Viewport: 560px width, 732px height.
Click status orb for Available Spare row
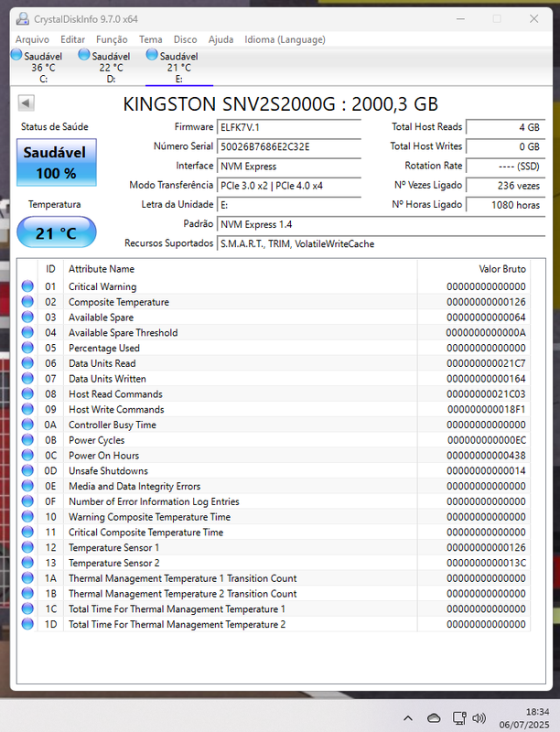pos(27,317)
